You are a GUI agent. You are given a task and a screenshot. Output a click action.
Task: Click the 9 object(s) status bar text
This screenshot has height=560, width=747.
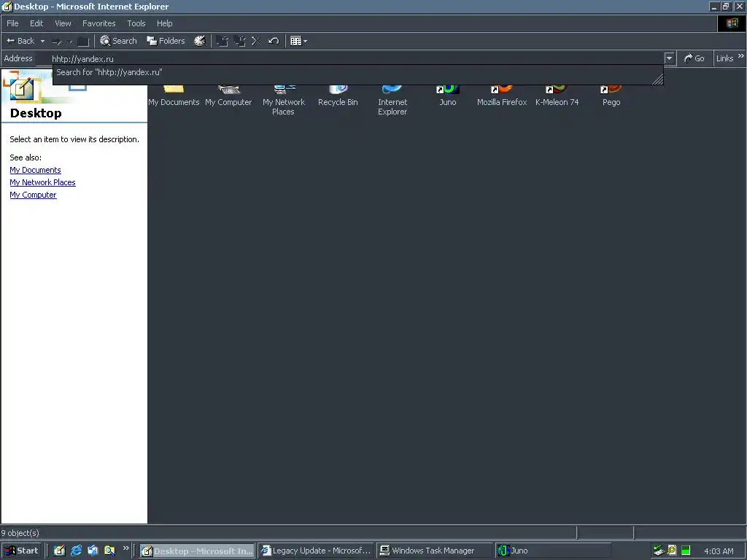[20, 533]
